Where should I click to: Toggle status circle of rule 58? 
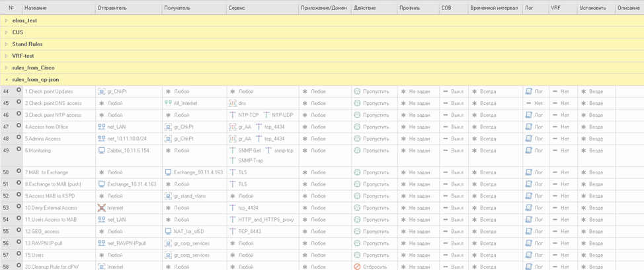tap(19, 266)
